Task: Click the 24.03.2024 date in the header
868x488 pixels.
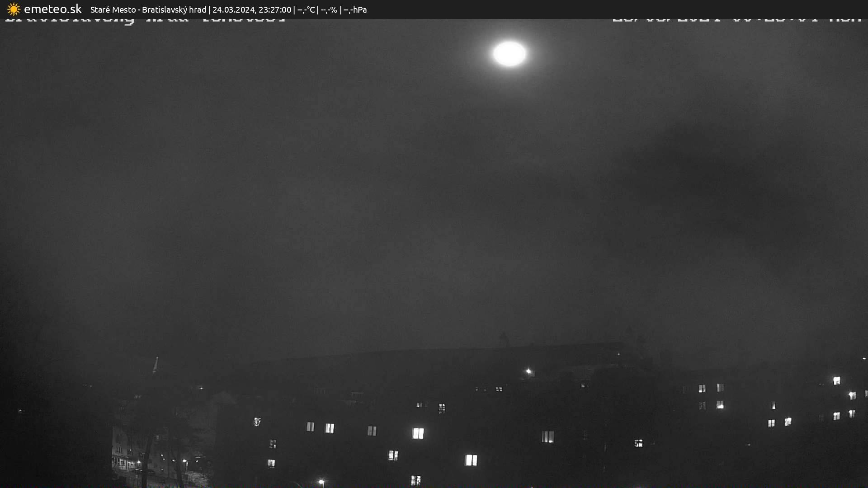Action: 233,9
